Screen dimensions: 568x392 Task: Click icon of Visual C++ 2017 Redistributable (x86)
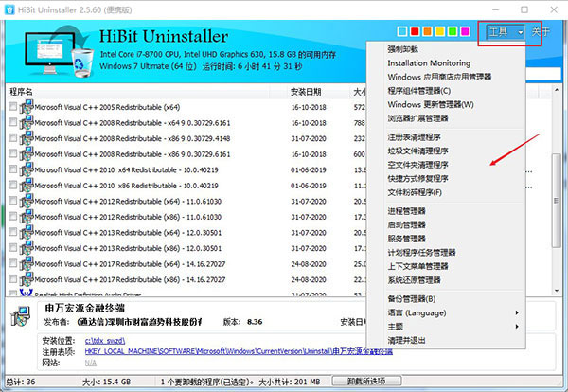click(27, 279)
